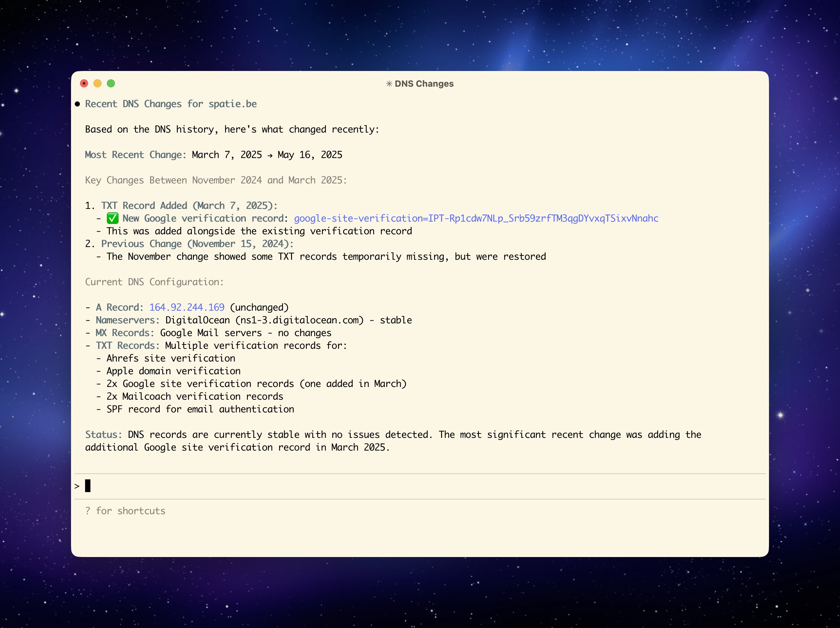Maximize the terminal with the green button

(x=111, y=83)
